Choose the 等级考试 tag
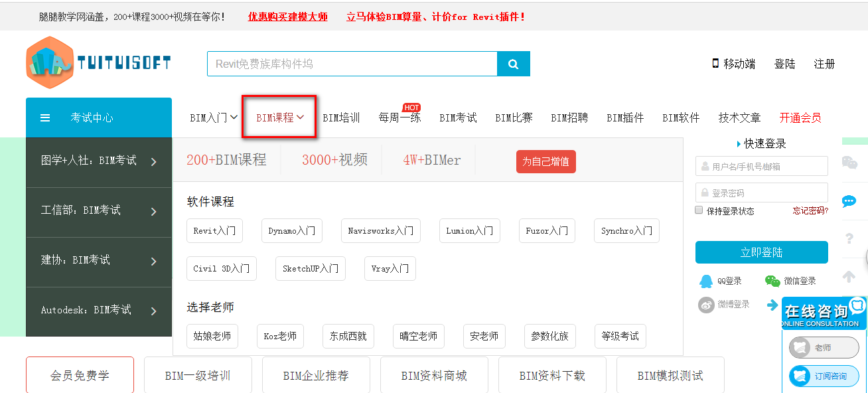The height and width of the screenshot is (393, 868). pyautogui.click(x=620, y=336)
